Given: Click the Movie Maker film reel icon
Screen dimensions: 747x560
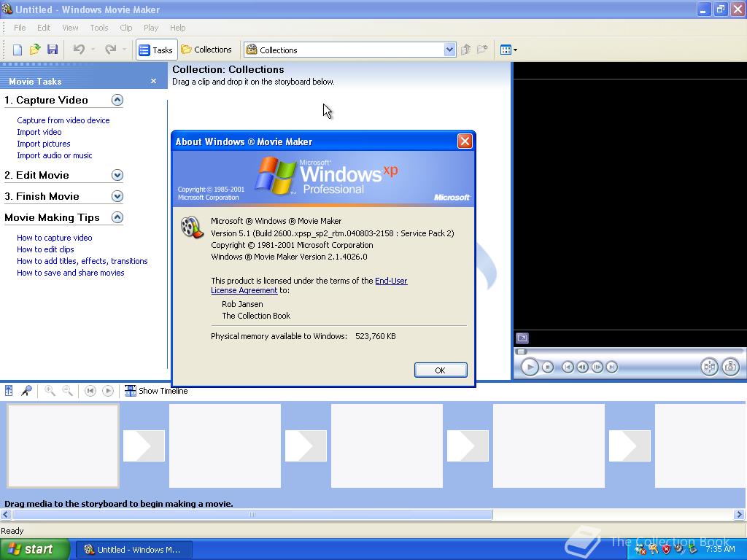Looking at the screenshot, I should pos(192,227).
